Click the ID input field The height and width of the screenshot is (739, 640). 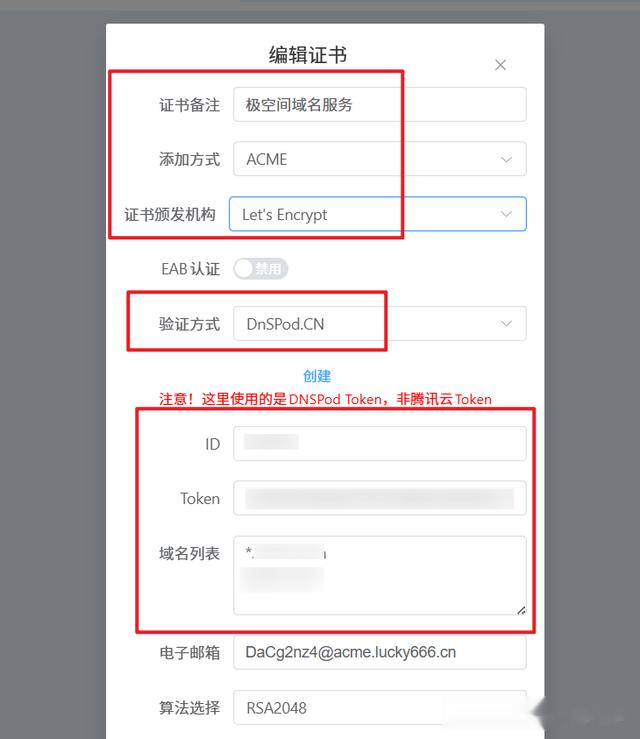[x=380, y=443]
